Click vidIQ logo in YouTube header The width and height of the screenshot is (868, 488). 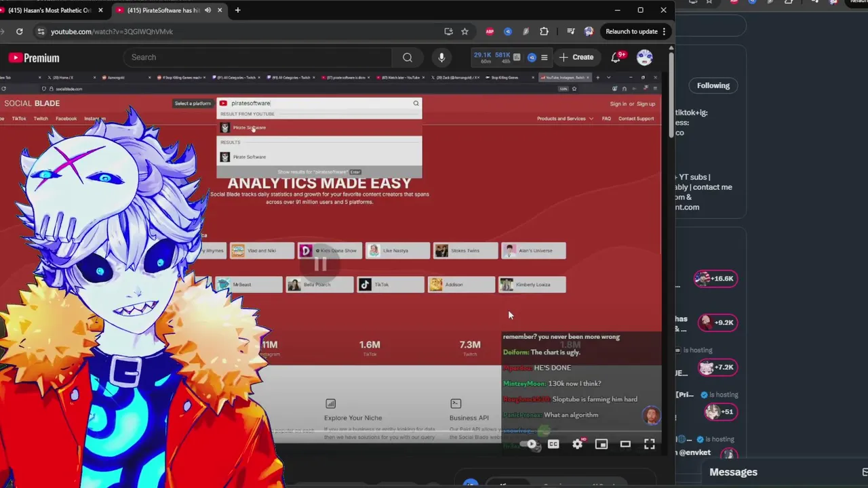tap(532, 58)
